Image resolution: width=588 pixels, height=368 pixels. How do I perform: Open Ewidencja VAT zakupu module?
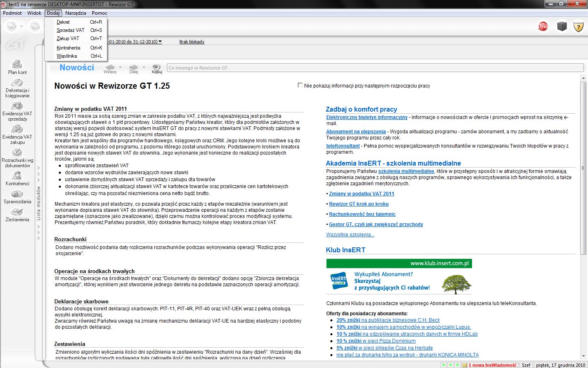tap(17, 135)
